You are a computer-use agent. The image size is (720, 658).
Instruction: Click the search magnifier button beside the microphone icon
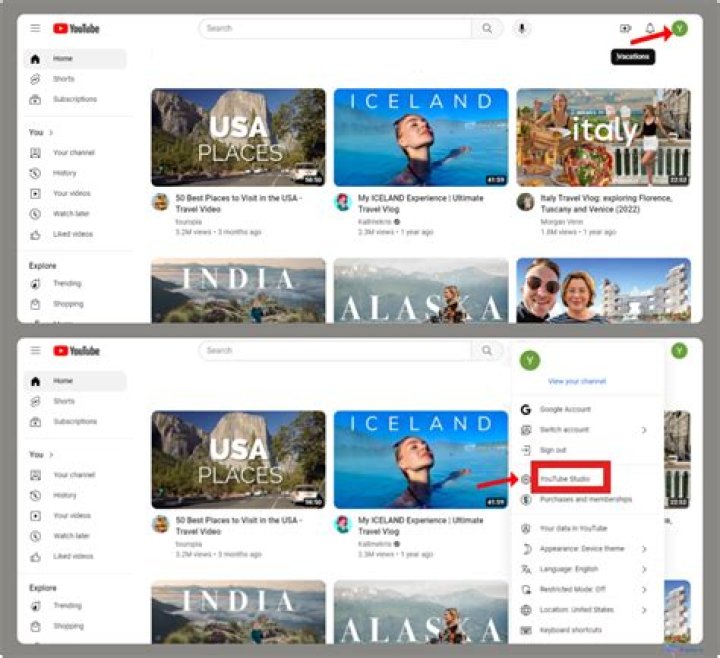pos(487,28)
